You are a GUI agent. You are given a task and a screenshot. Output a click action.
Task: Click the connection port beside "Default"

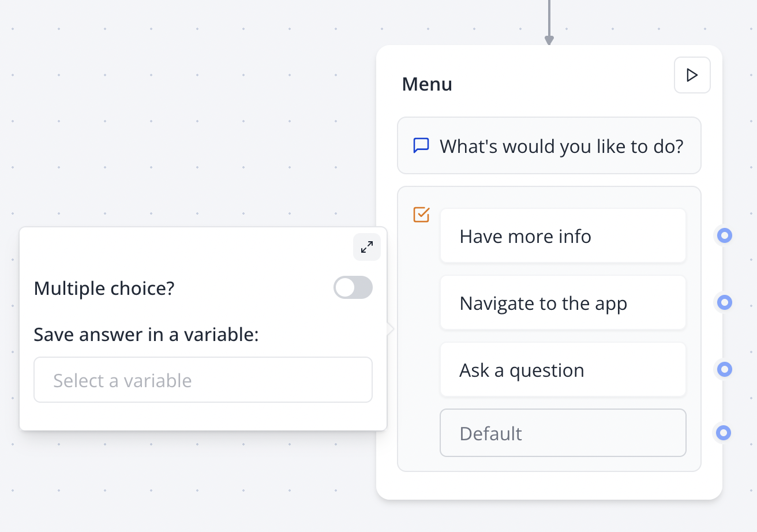point(723,433)
